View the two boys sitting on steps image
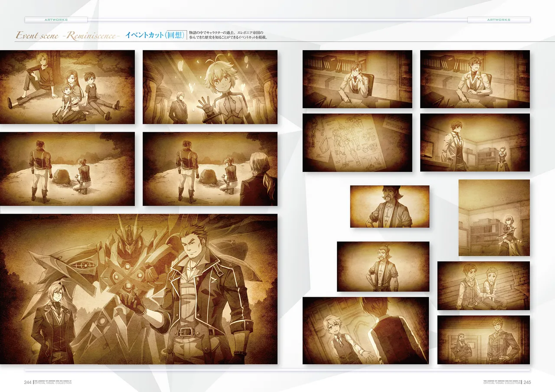This screenshot has height=392, width=555. pyautogui.click(x=483, y=285)
